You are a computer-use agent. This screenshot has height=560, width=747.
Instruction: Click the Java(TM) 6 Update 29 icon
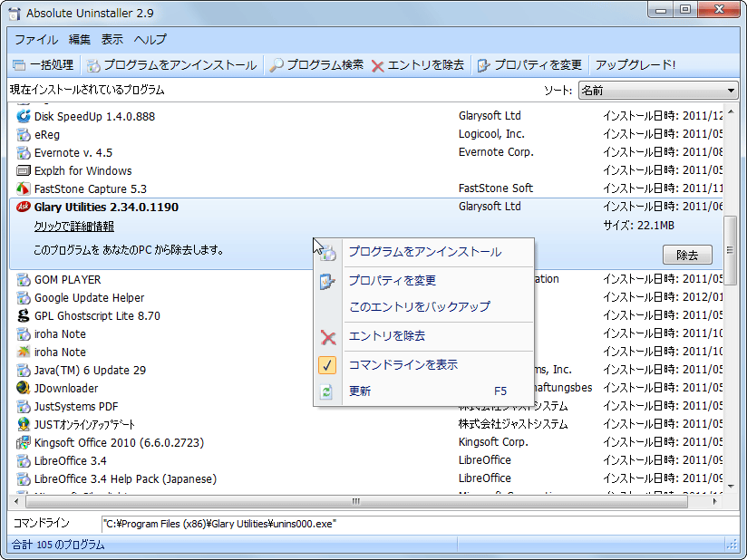point(23,370)
